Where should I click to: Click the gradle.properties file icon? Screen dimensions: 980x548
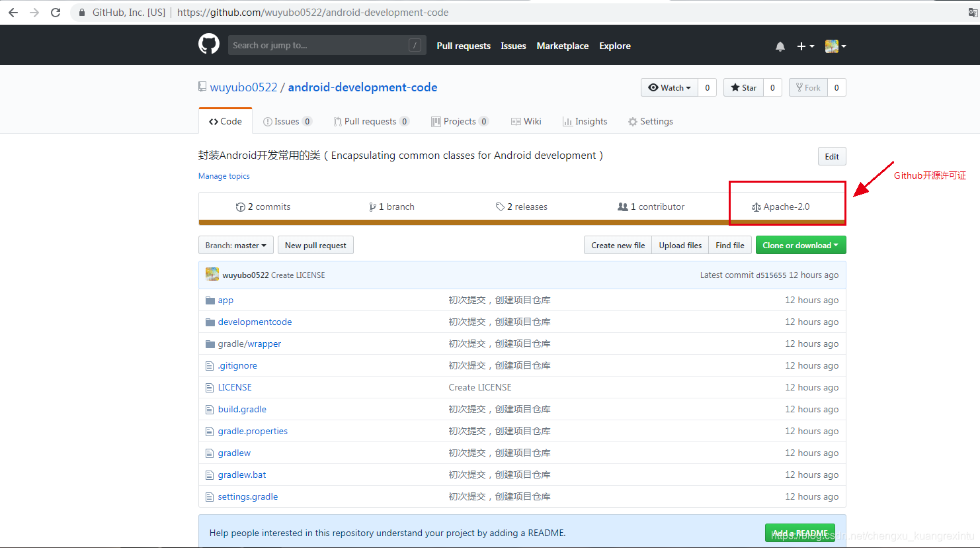tap(210, 432)
